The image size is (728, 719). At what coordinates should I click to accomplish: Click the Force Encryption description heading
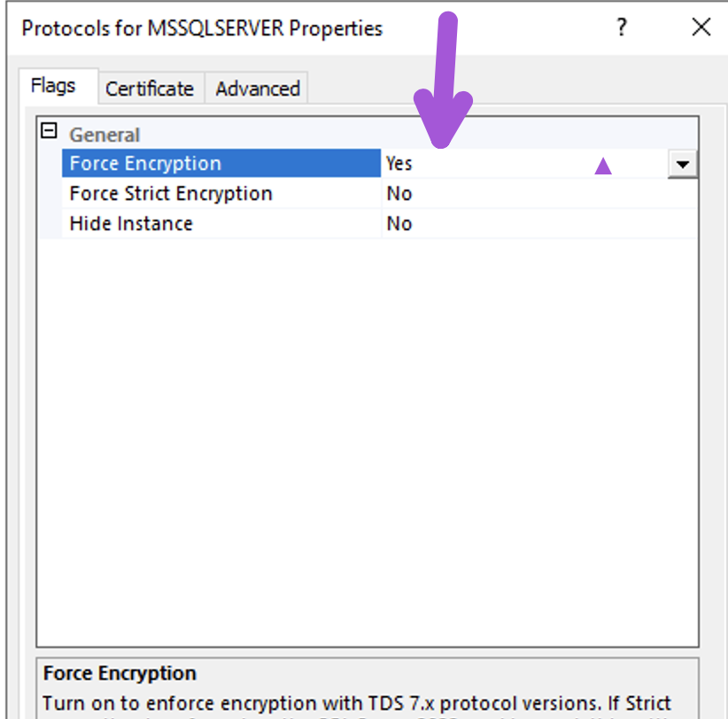pos(120,673)
